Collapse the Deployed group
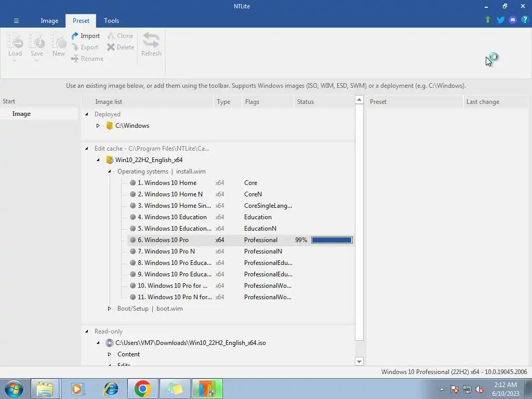 87,114
